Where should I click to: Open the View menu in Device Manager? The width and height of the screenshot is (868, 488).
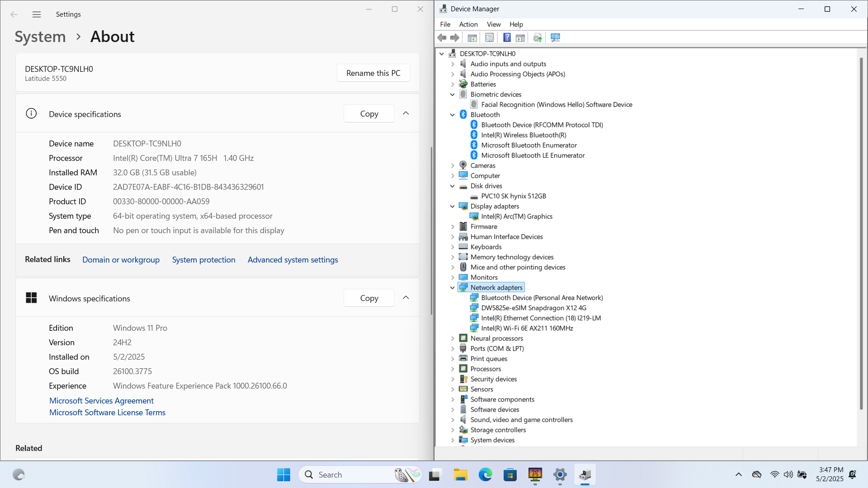[494, 24]
